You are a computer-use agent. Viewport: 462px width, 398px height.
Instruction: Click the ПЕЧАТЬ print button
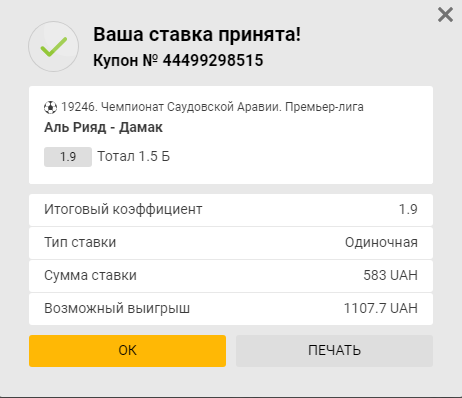click(334, 351)
